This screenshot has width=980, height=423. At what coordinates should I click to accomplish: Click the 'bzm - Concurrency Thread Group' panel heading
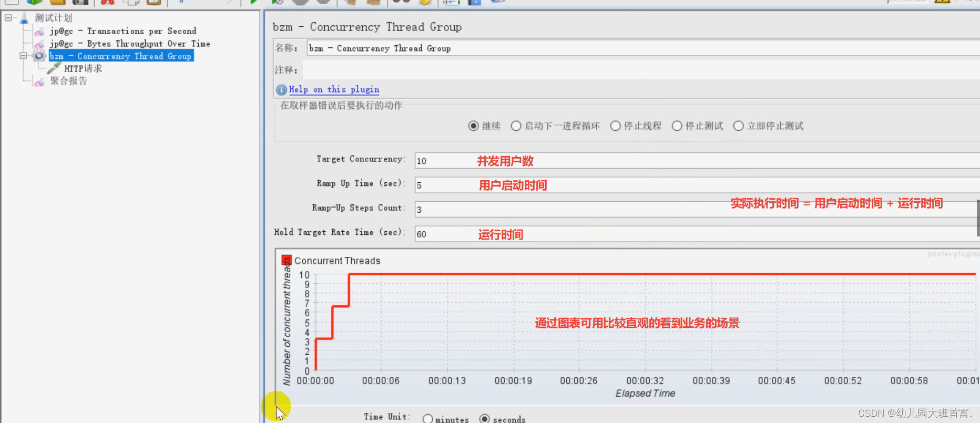pyautogui.click(x=367, y=27)
